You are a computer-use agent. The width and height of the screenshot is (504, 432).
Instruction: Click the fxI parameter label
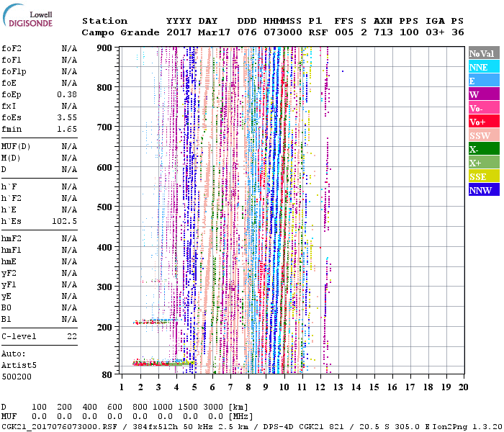9,106
